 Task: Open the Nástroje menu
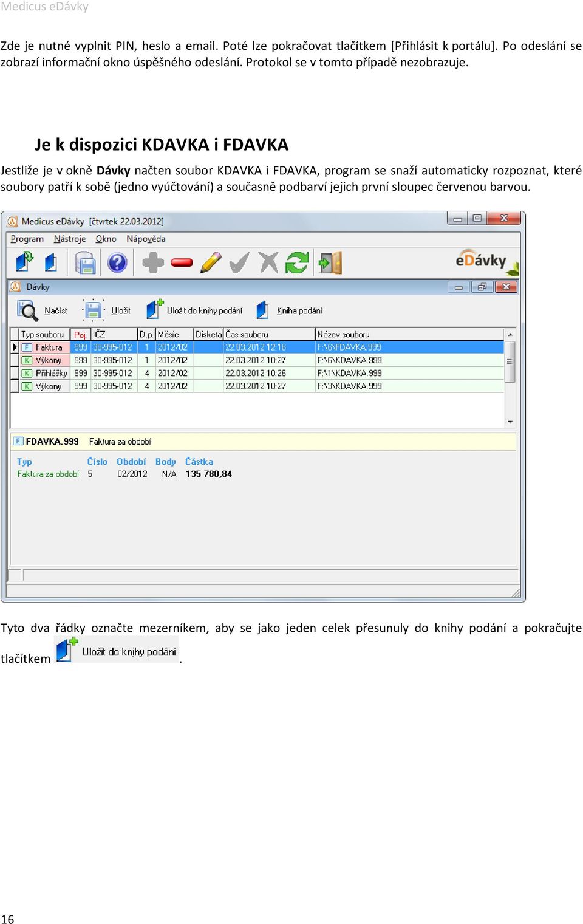(70, 239)
